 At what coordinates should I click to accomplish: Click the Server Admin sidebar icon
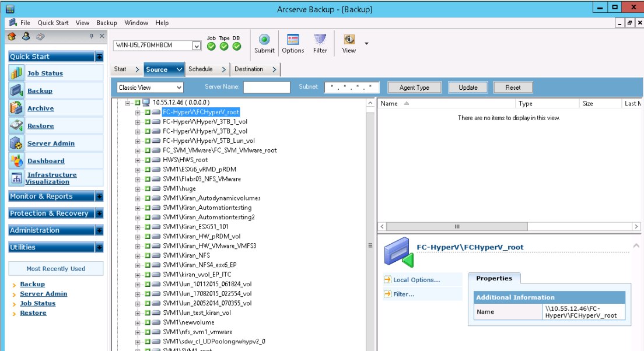pyautogui.click(x=16, y=143)
